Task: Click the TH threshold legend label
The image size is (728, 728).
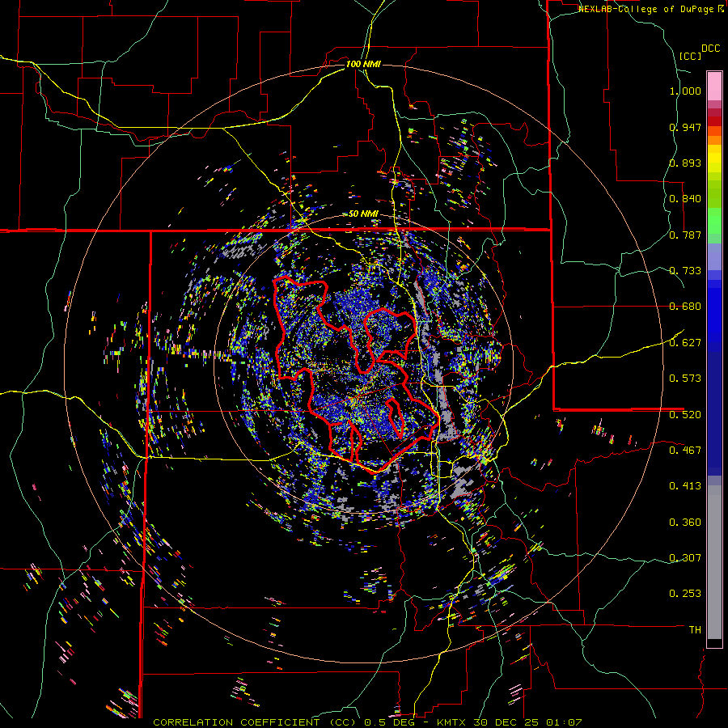Action: [x=695, y=630]
